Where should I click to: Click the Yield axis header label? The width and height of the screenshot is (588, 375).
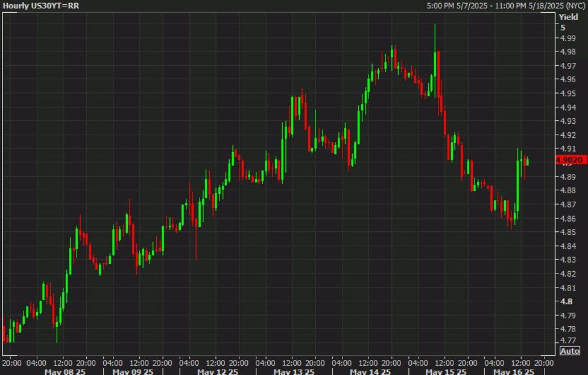(x=568, y=18)
